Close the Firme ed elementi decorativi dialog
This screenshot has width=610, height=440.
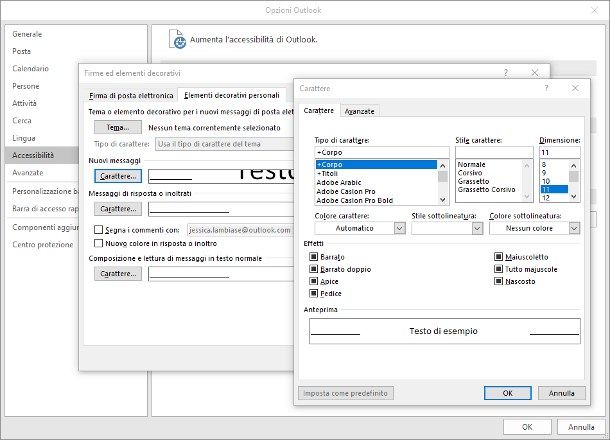click(x=535, y=73)
